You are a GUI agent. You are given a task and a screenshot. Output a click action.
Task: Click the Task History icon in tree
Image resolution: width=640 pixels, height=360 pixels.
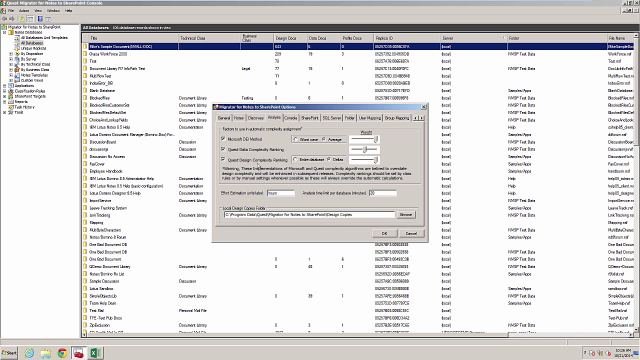pyautogui.click(x=11, y=107)
